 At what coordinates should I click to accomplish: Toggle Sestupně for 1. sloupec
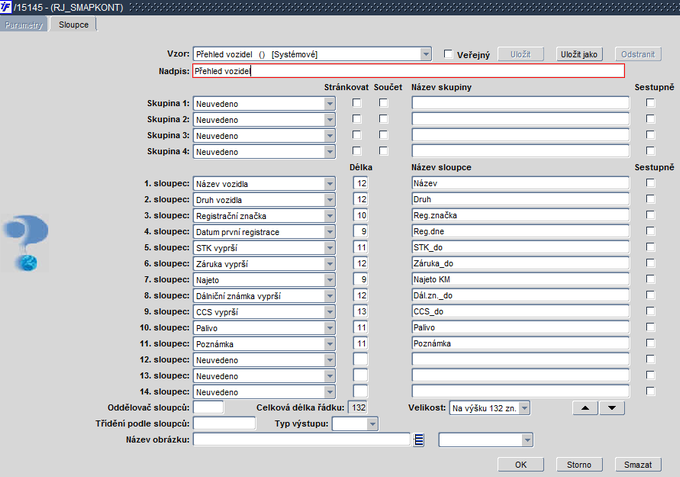pyautogui.click(x=650, y=183)
